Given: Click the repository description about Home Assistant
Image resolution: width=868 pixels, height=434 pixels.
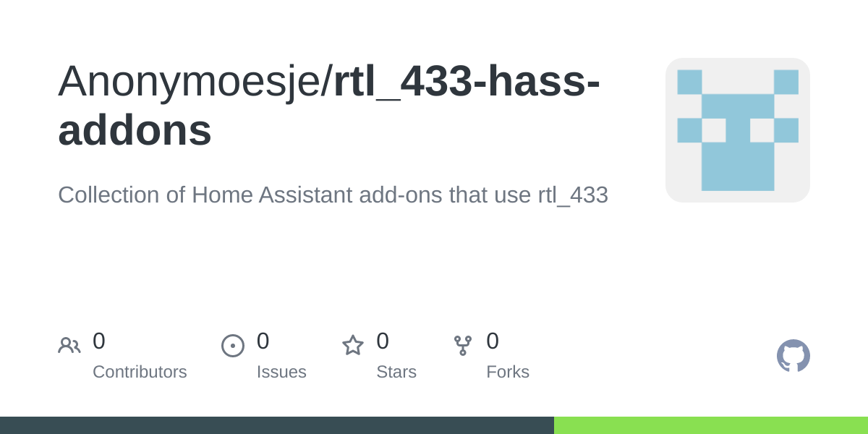Looking at the screenshot, I should point(333,195).
